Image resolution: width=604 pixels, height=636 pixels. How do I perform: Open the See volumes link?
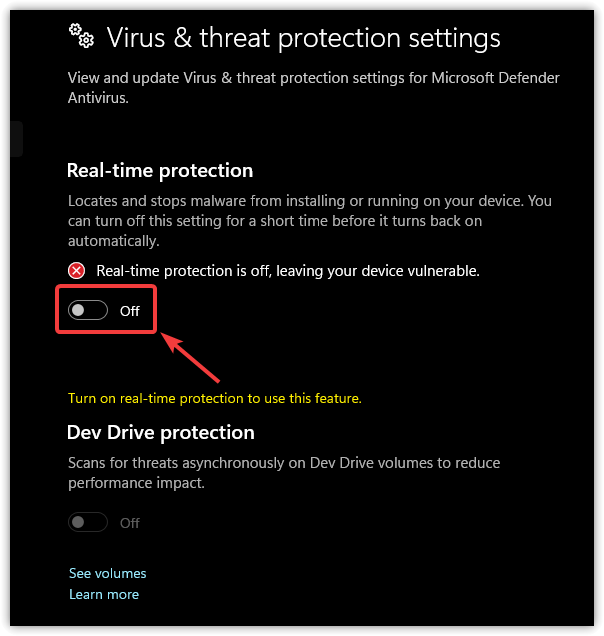point(107,573)
